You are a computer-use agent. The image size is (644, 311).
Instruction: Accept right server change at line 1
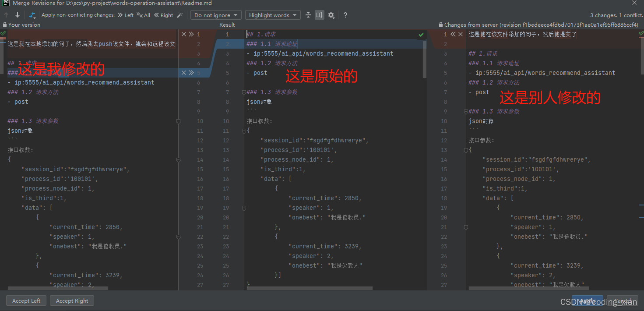tap(453, 34)
